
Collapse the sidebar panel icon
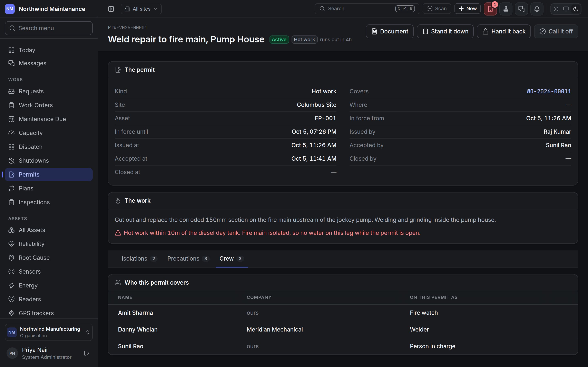point(111,9)
